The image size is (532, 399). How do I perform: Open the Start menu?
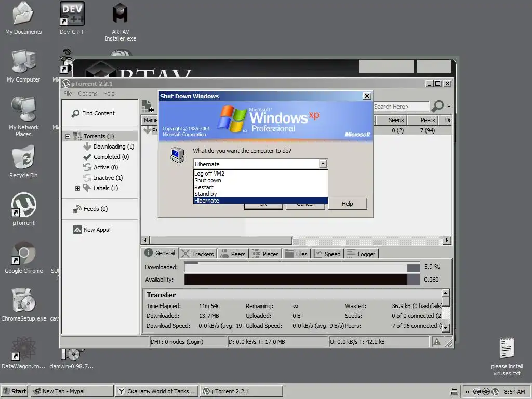[x=15, y=391]
